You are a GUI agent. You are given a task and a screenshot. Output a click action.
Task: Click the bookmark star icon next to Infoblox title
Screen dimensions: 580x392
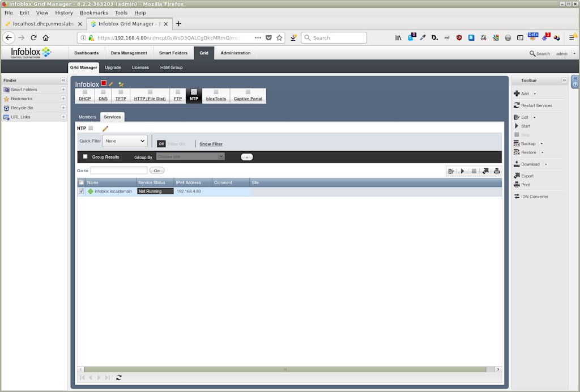[x=121, y=84]
